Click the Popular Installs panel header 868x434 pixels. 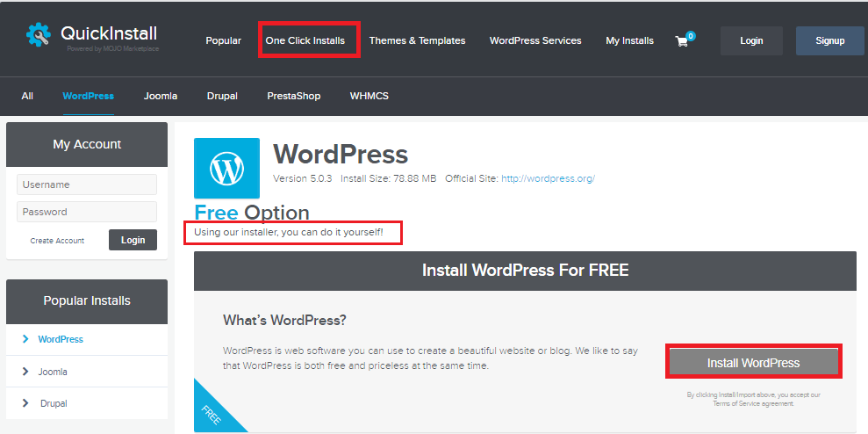coord(87,301)
